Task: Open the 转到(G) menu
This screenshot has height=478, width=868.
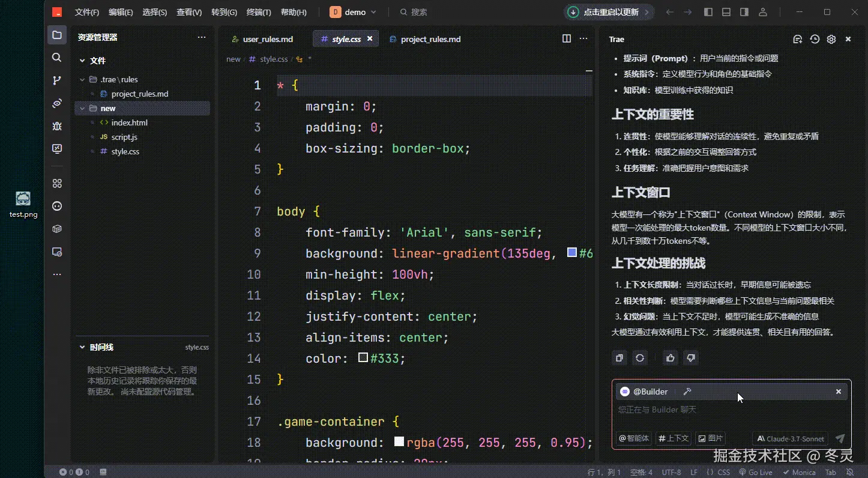Action: [x=224, y=12]
